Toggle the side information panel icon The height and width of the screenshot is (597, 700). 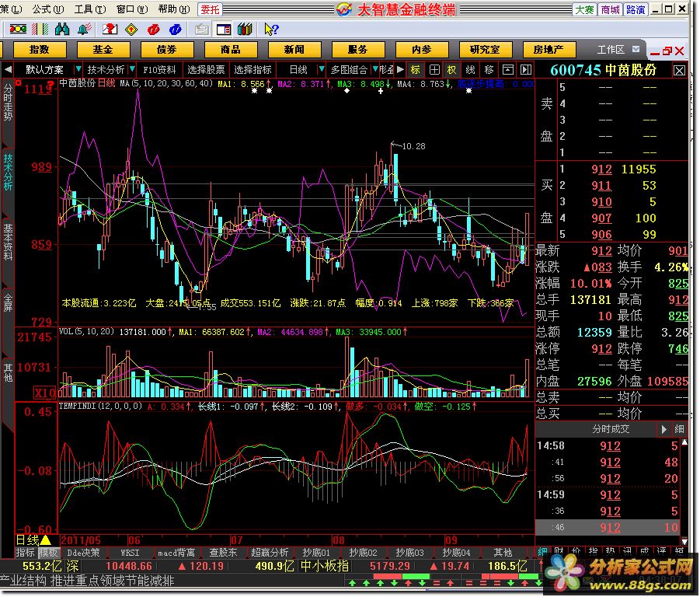[223, 30]
